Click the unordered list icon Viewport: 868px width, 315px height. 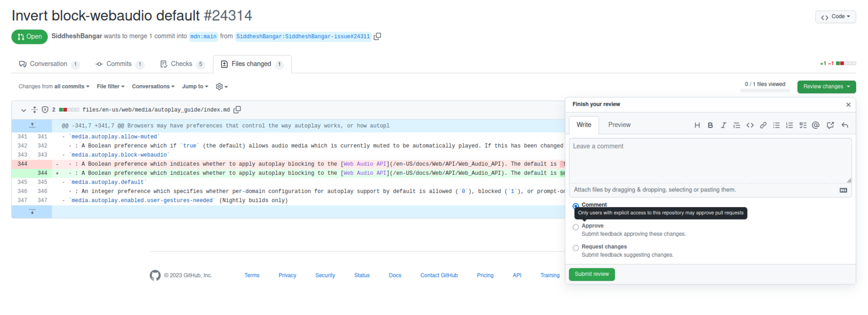tap(776, 125)
